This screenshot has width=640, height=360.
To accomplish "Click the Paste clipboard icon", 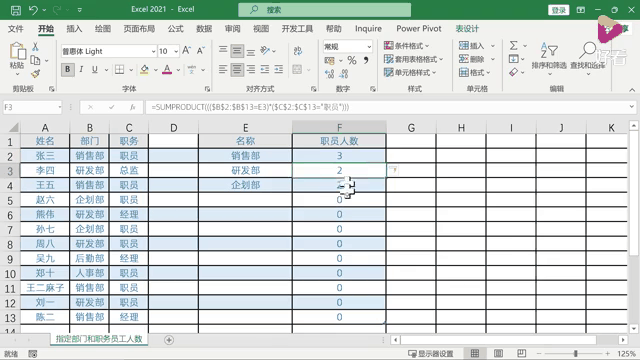I will point(17,52).
